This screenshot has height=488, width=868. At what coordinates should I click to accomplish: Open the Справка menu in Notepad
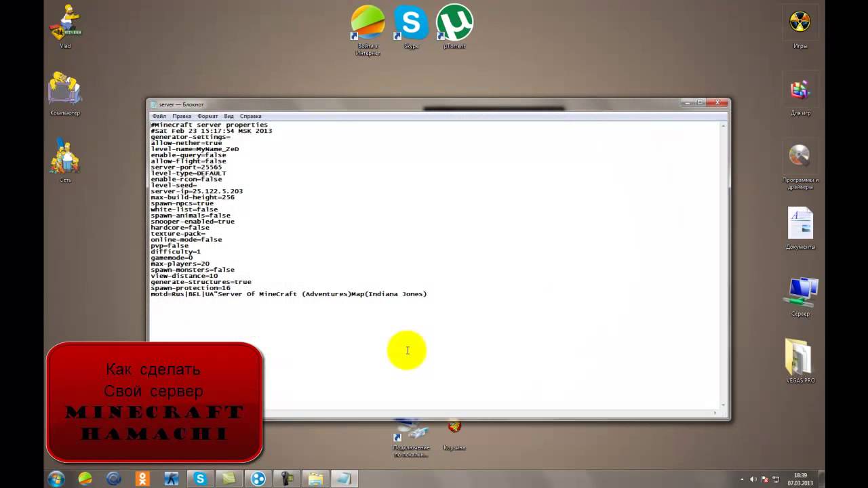(x=250, y=117)
